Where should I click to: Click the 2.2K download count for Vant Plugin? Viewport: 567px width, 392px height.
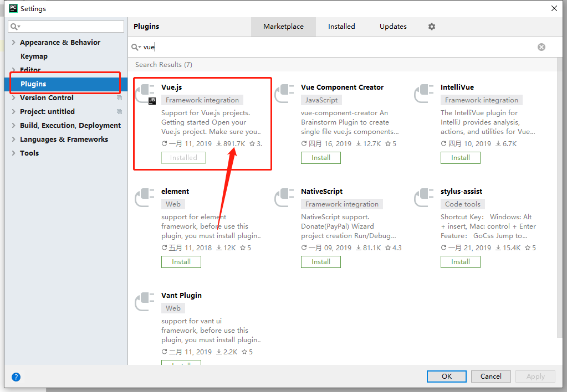(227, 352)
